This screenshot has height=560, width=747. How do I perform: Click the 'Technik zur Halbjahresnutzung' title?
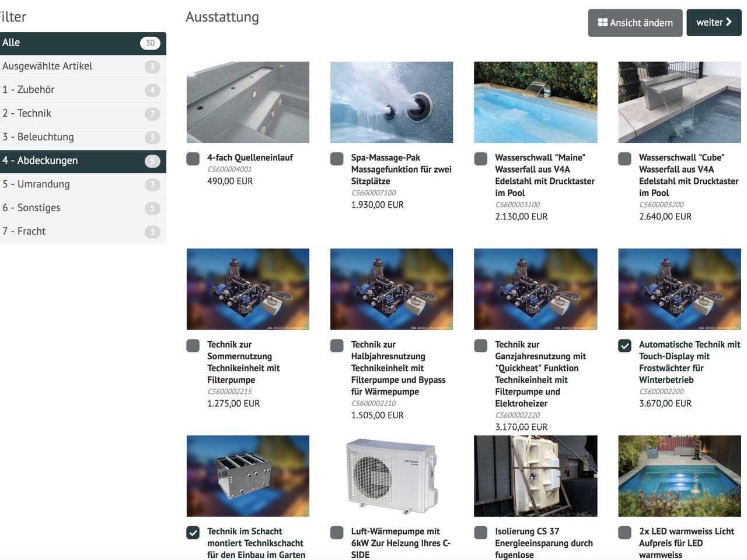[x=398, y=368]
